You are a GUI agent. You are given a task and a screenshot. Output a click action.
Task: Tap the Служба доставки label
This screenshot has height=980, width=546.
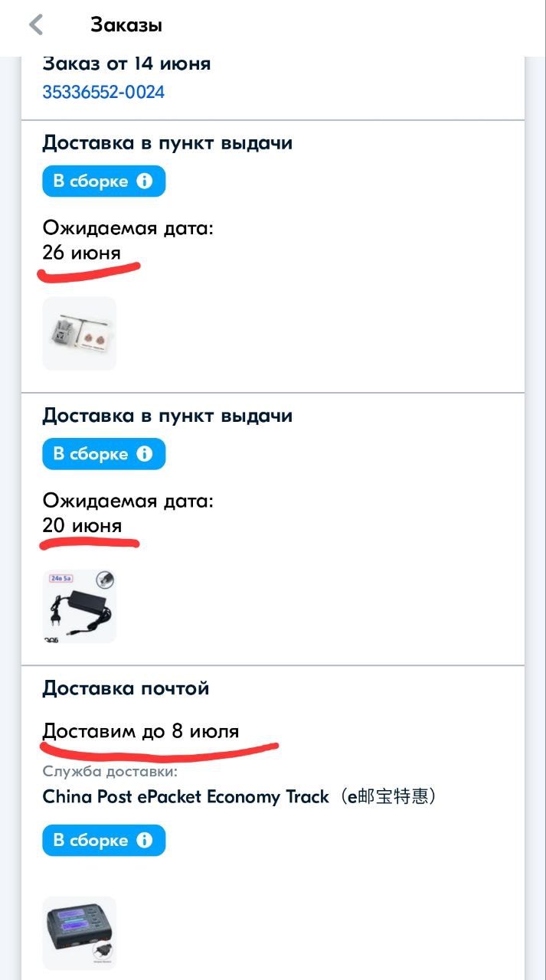coord(110,771)
